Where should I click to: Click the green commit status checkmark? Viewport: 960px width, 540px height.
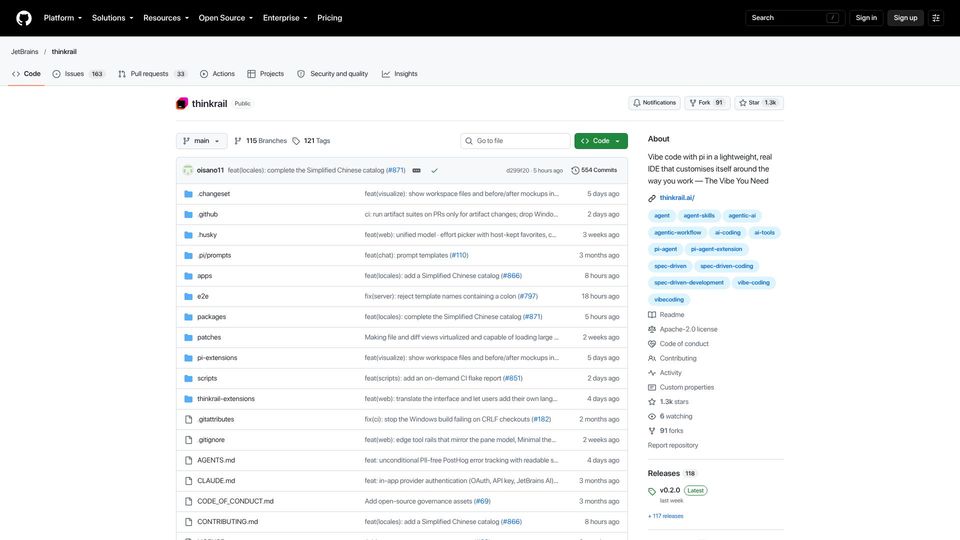point(434,170)
